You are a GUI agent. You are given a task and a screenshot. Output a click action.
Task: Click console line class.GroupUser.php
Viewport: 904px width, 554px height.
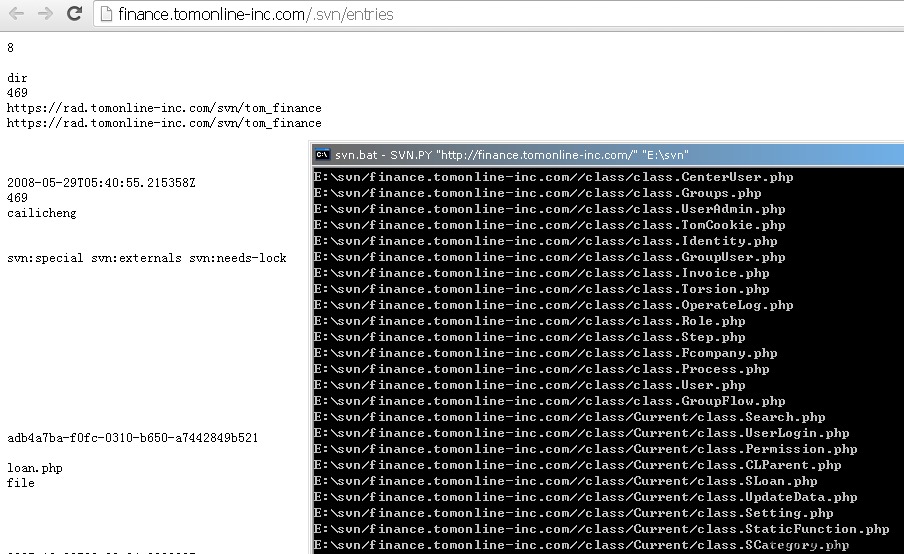pos(549,257)
